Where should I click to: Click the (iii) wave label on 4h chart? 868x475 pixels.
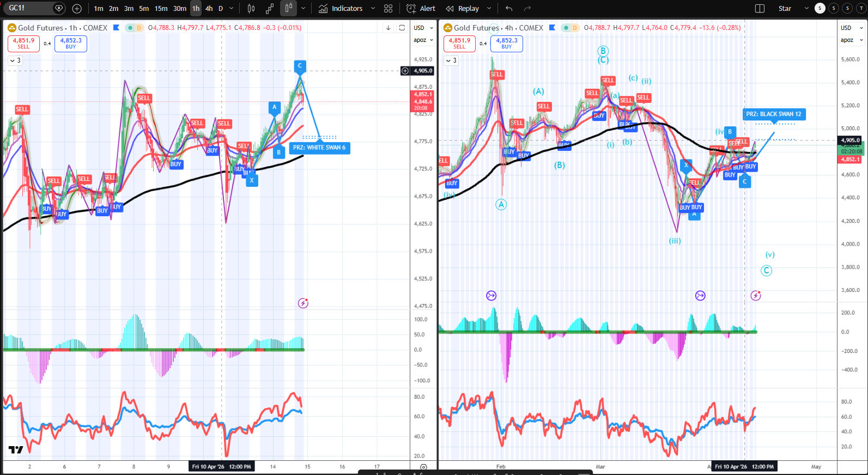[x=675, y=241]
